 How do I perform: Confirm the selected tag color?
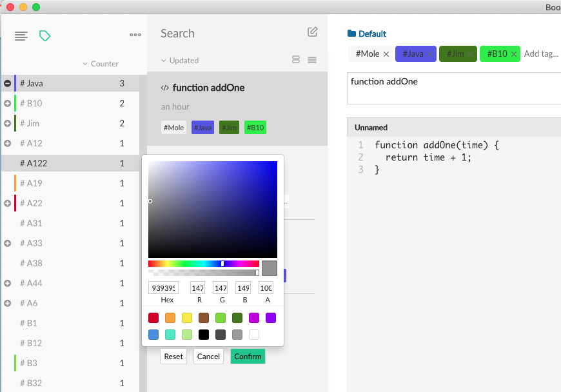coord(248,357)
